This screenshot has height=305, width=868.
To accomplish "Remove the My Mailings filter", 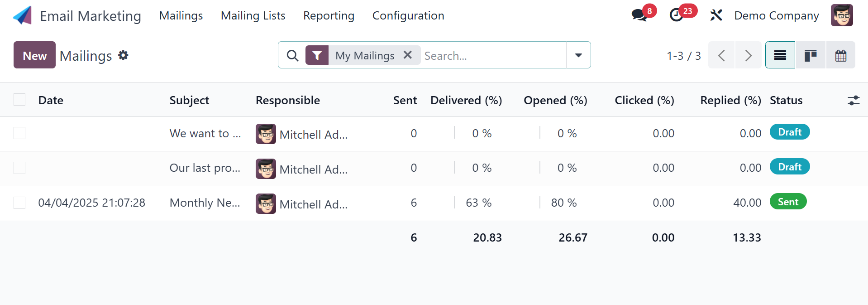I will point(407,55).
